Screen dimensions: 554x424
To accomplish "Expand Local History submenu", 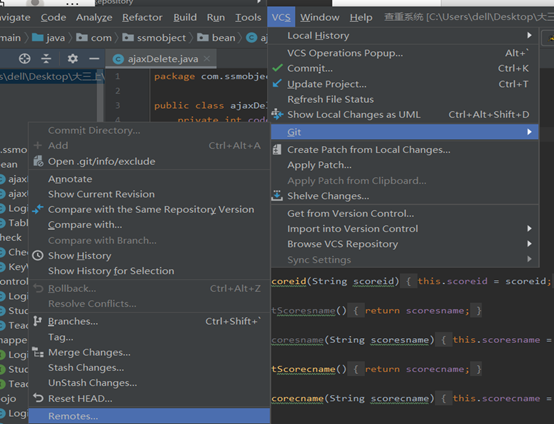I will point(404,35).
